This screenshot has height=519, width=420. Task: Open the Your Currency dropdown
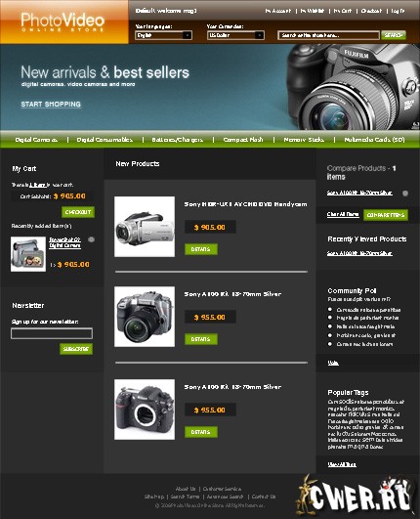[235, 35]
